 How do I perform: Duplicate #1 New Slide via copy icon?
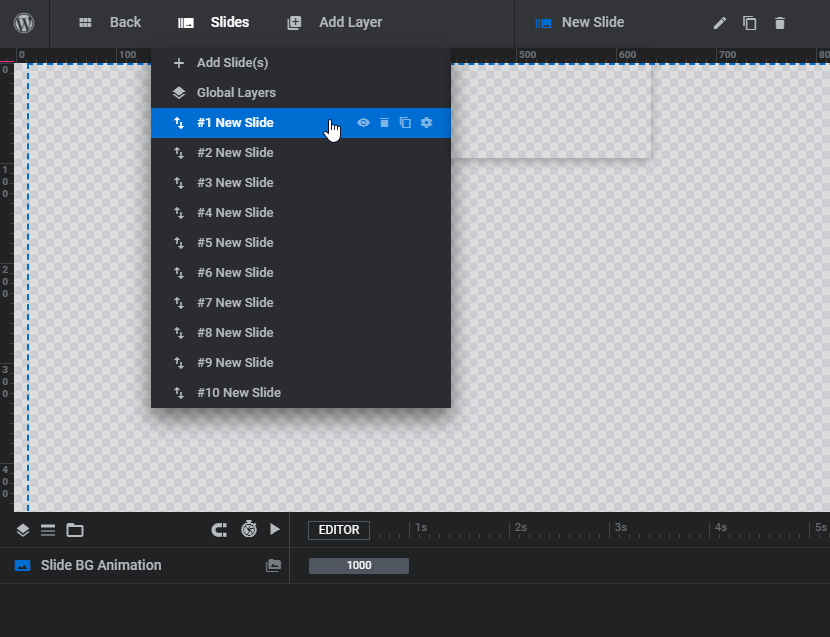pyautogui.click(x=405, y=123)
